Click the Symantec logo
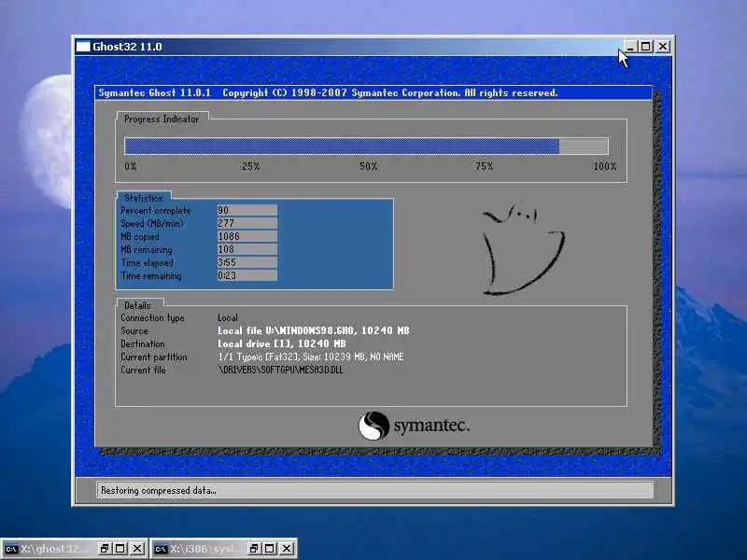747x560 pixels. click(x=414, y=426)
